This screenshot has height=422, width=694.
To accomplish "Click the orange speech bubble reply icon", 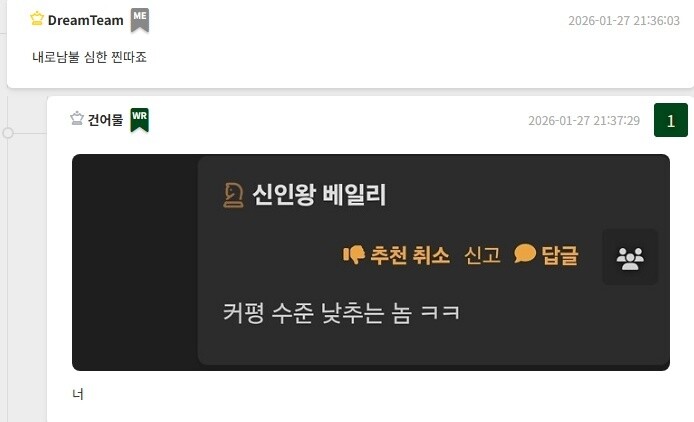I will 525,254.
